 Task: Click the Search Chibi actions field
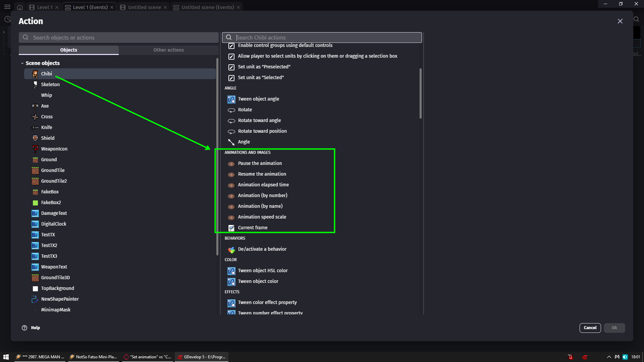(x=322, y=37)
